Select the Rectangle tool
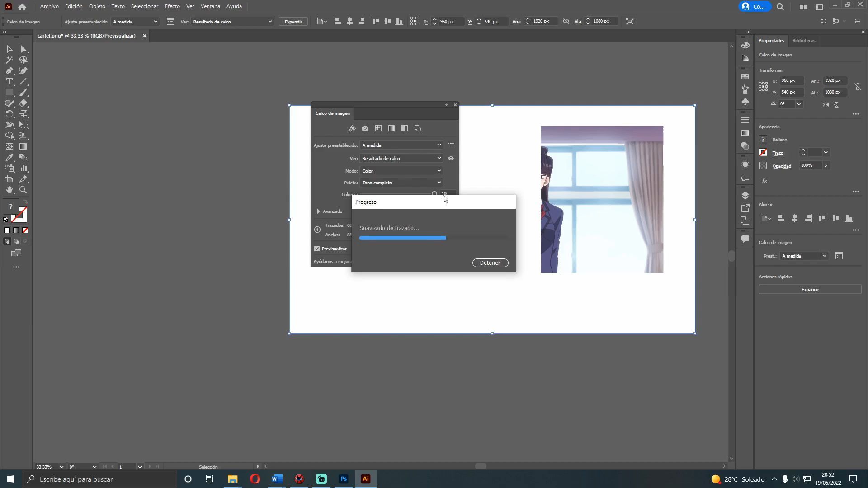Screen dimensions: 868x488 click(x=9, y=93)
